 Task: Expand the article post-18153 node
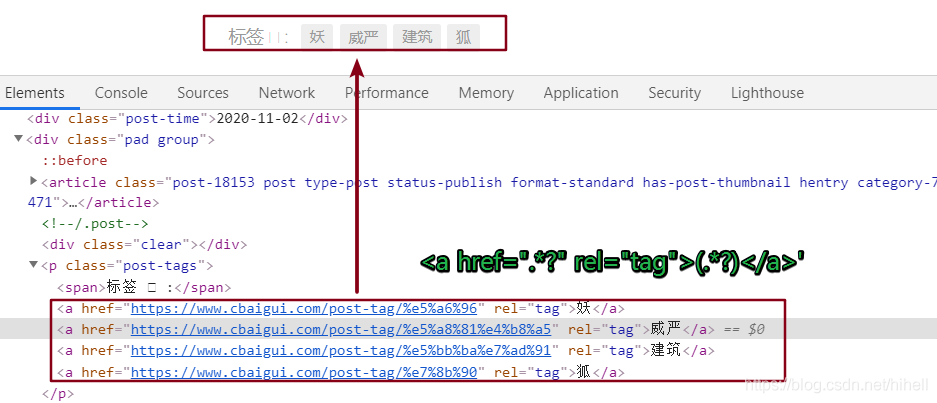[33, 181]
